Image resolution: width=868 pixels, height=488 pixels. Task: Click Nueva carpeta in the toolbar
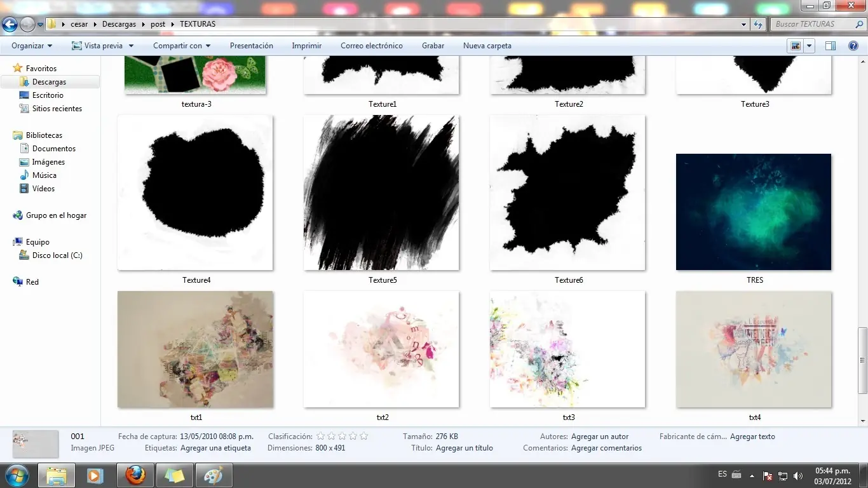[487, 46]
